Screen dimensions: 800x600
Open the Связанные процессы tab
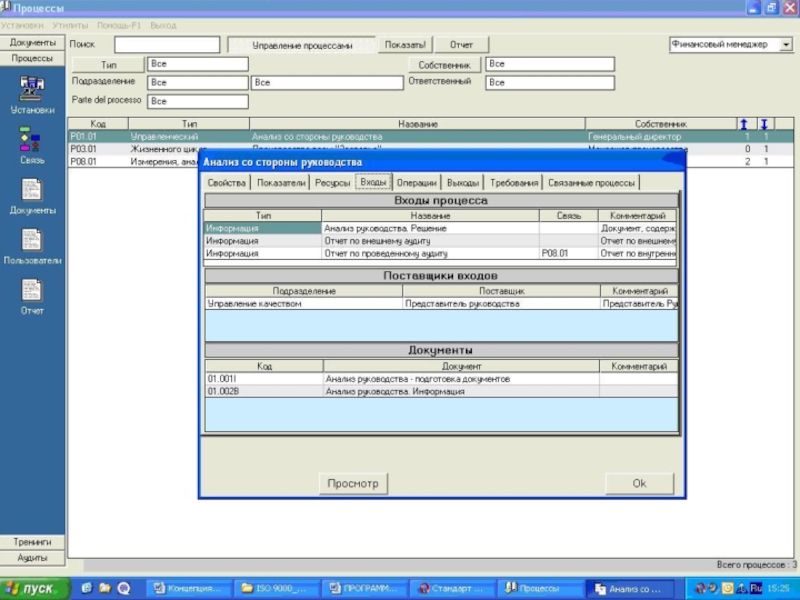pyautogui.click(x=591, y=183)
